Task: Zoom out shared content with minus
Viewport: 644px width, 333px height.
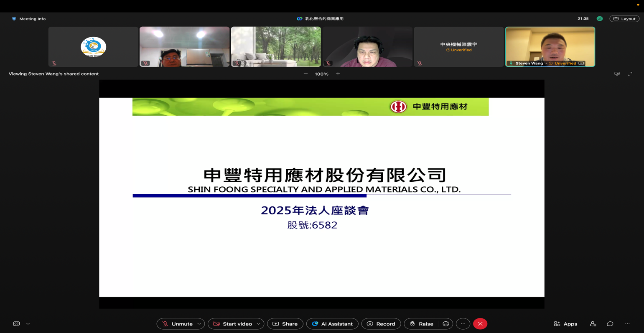Action: click(x=305, y=74)
